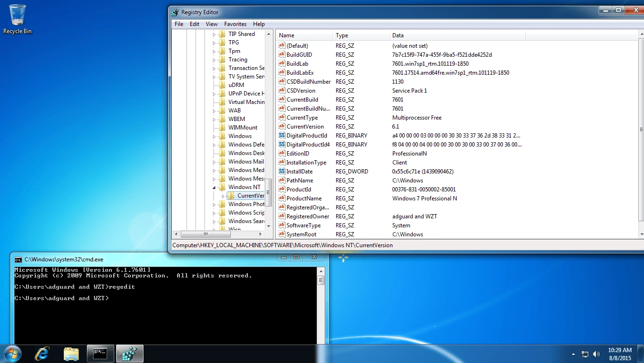Click the InstallDate DWORD value icon

click(282, 171)
